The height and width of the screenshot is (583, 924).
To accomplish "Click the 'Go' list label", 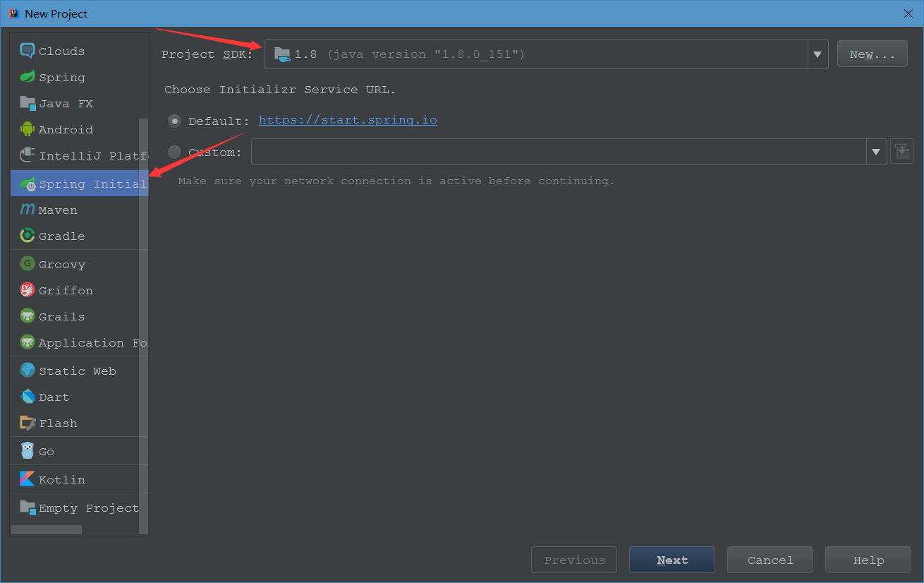I will coord(47,452).
